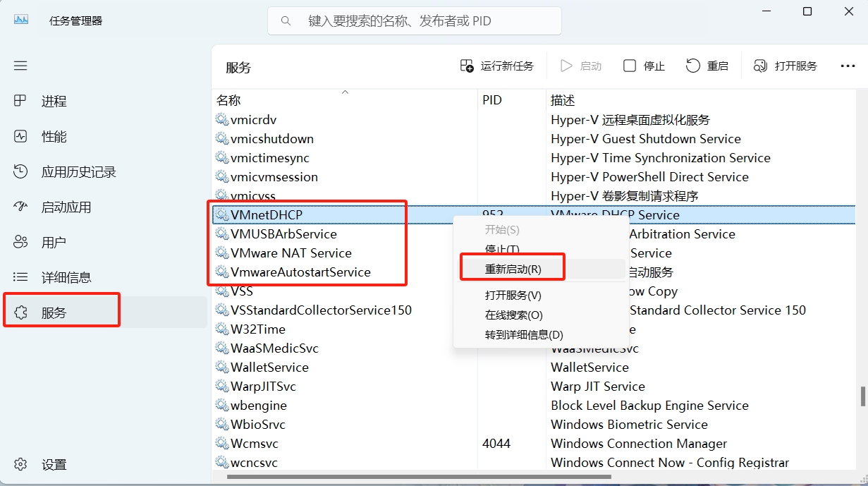868x486 pixels.
Task: Open the 应用历史记录 history icon
Action: coord(20,171)
